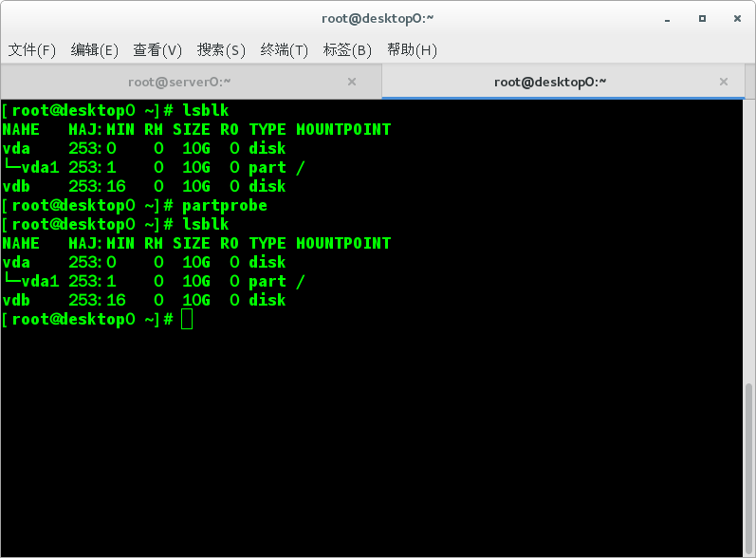
Task: Open the 编辑(E) menu
Action: (x=95, y=49)
